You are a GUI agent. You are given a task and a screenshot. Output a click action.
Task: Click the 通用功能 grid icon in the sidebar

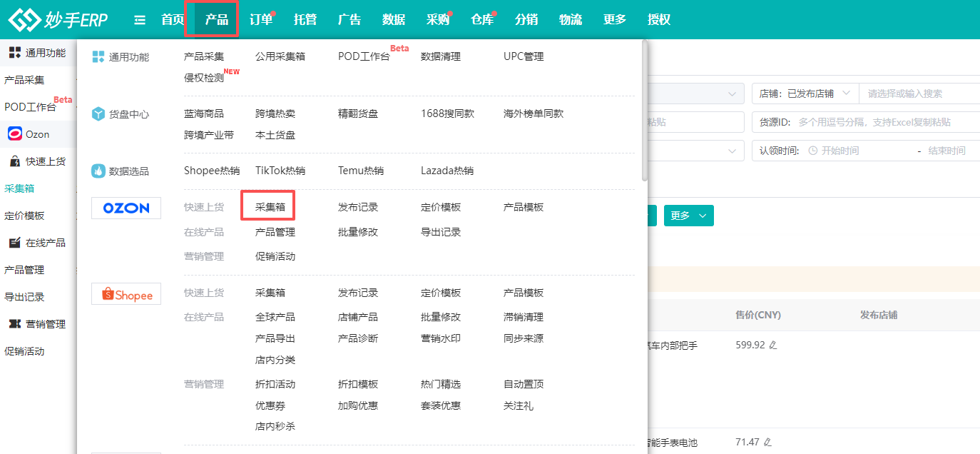(15, 52)
